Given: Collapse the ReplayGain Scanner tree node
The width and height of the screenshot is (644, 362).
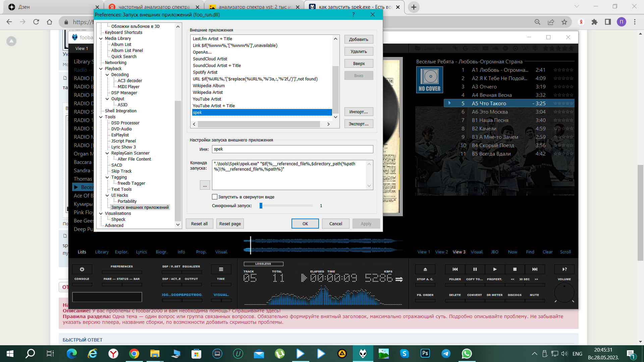Looking at the screenshot, I should pyautogui.click(x=107, y=153).
